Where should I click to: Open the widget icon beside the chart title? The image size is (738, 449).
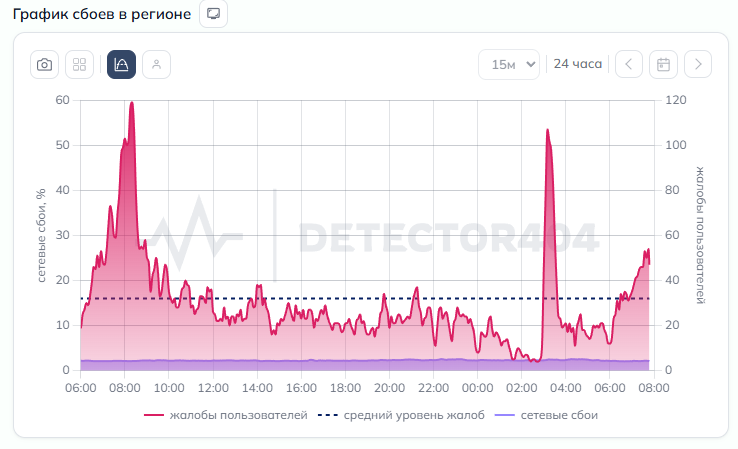(213, 14)
